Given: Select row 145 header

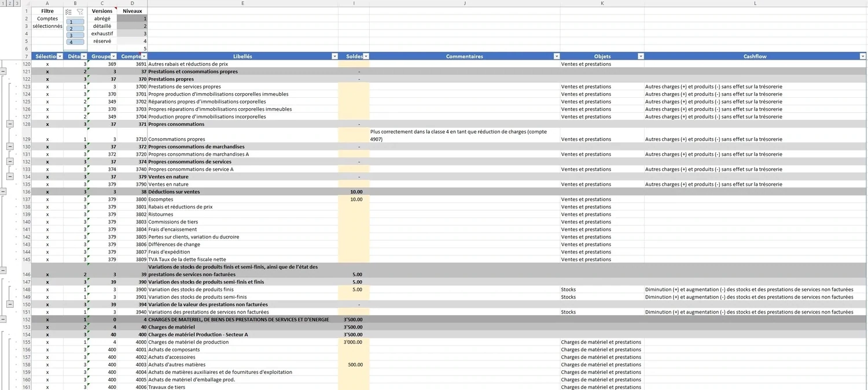Looking at the screenshot, I should pyautogui.click(x=26, y=259).
